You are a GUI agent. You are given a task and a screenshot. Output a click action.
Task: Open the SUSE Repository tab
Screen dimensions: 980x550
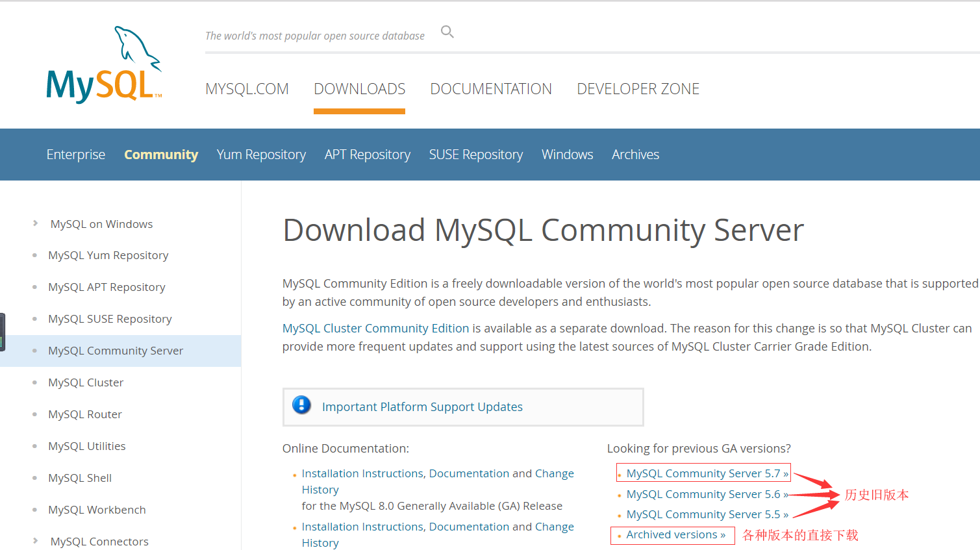click(x=476, y=155)
